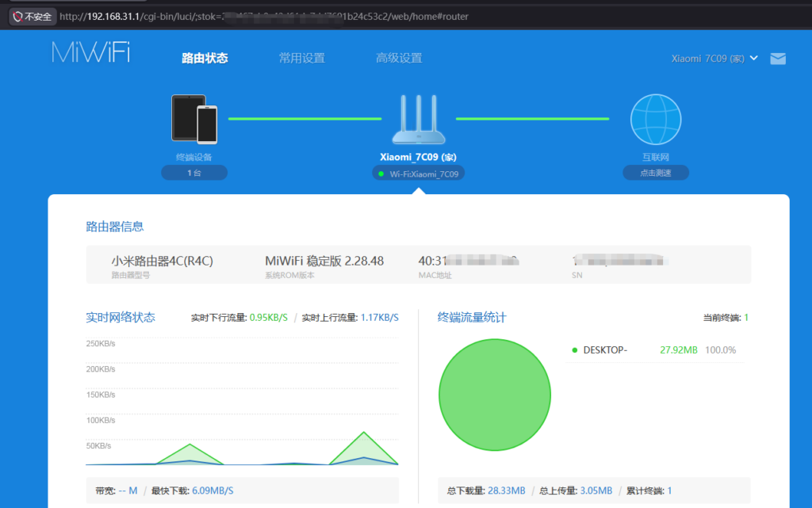The width and height of the screenshot is (812, 508).
Task: Click the green traffic pie chart
Action: 494,395
